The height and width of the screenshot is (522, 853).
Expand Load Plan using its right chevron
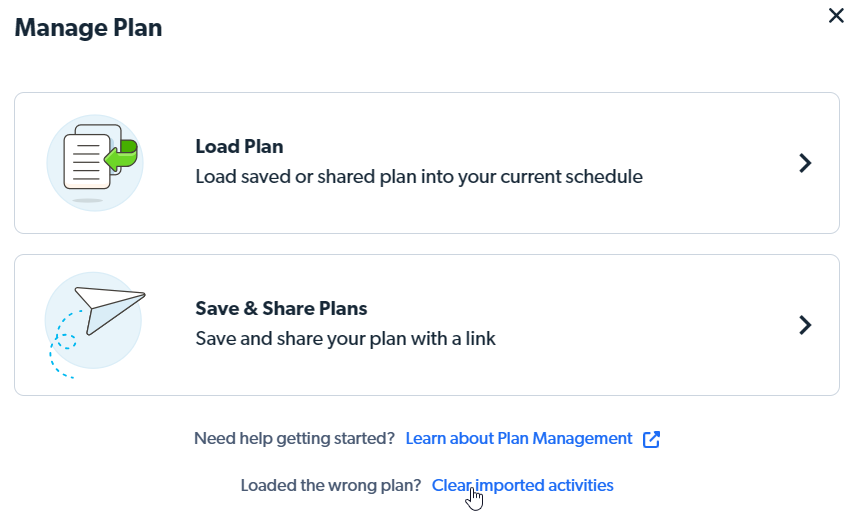(x=805, y=163)
